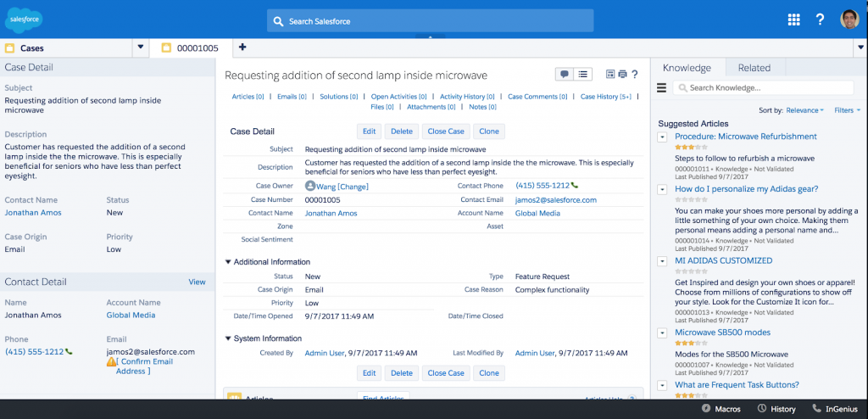Screen dimensions: 868x419
Task: Collapse the Additional Information section
Action: (x=228, y=261)
